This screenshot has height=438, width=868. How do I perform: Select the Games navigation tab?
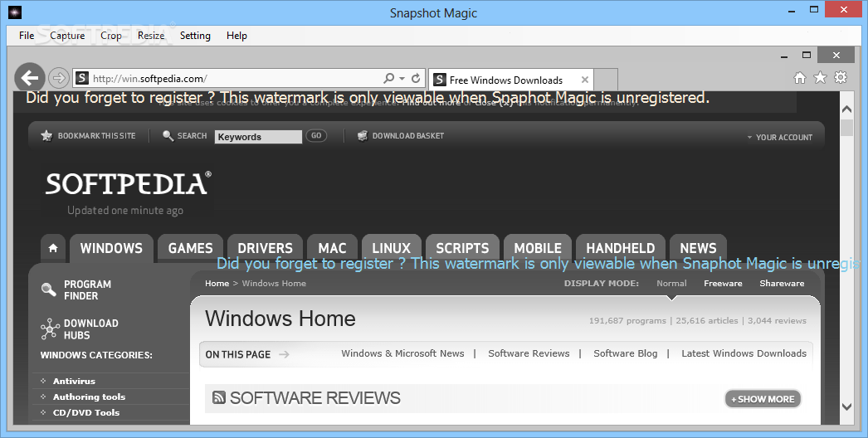pos(190,248)
